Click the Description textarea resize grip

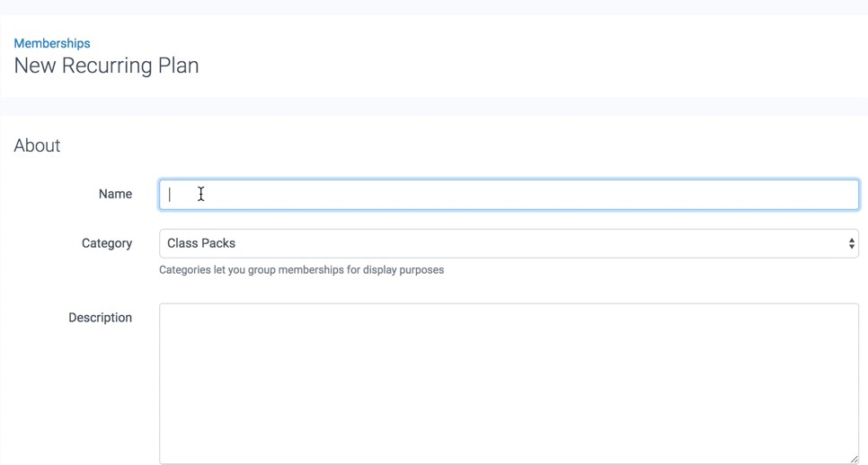(854, 459)
